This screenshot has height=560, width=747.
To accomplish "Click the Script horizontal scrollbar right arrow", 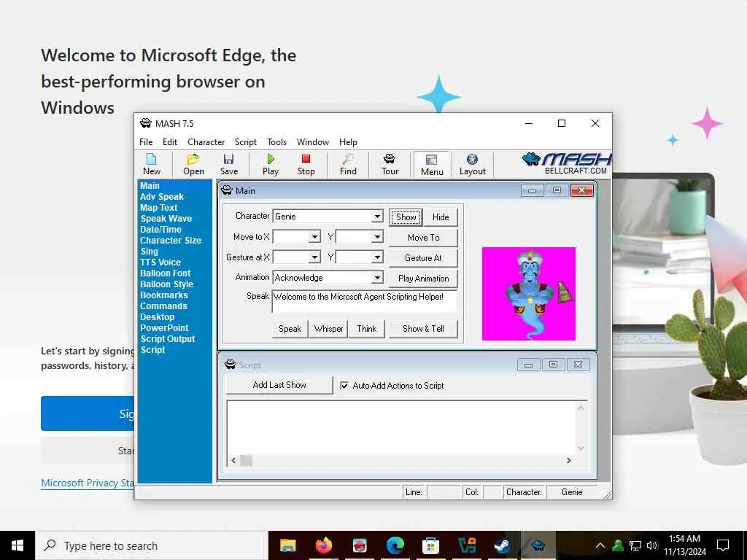I will (x=568, y=461).
